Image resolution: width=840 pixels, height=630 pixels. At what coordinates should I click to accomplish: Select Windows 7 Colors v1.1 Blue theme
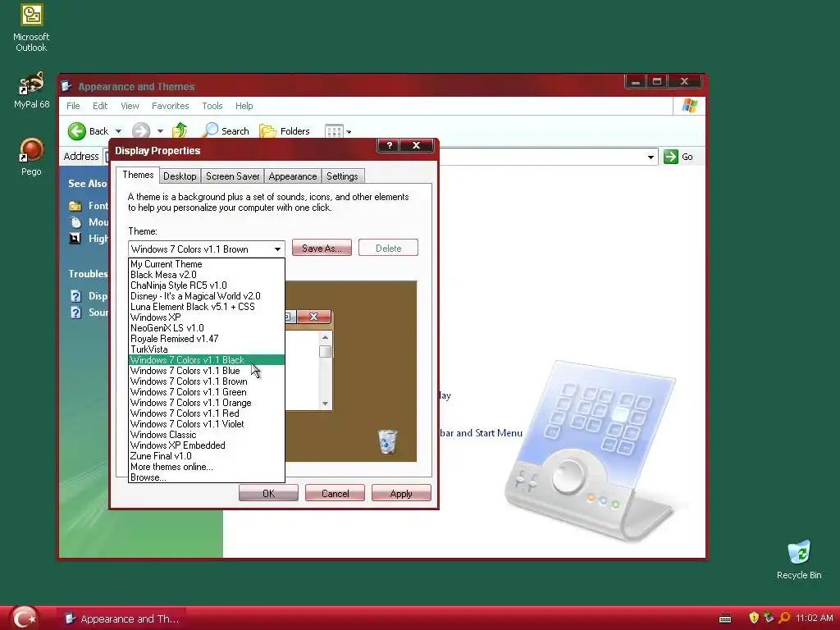pyautogui.click(x=207, y=371)
